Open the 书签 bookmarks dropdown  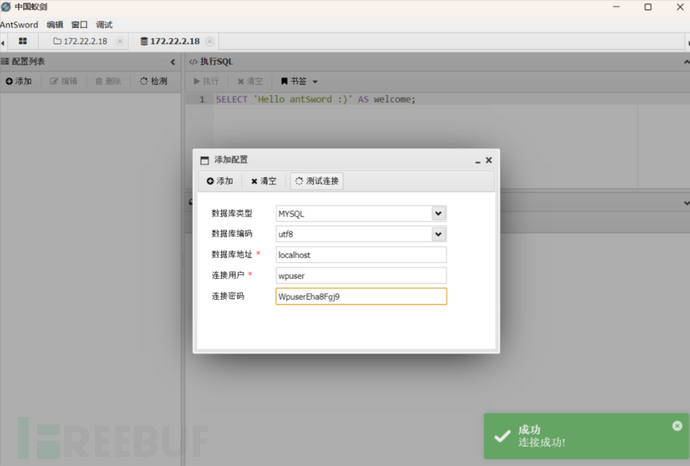click(x=299, y=81)
